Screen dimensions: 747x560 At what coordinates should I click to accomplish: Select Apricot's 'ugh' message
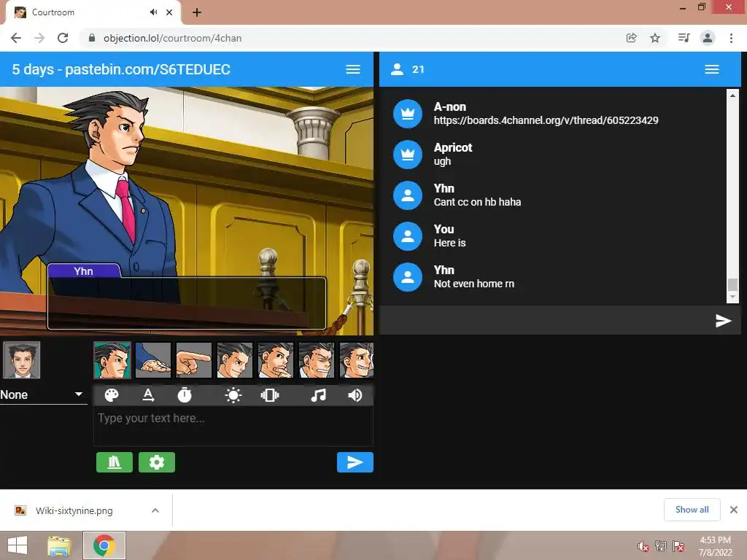point(442,161)
